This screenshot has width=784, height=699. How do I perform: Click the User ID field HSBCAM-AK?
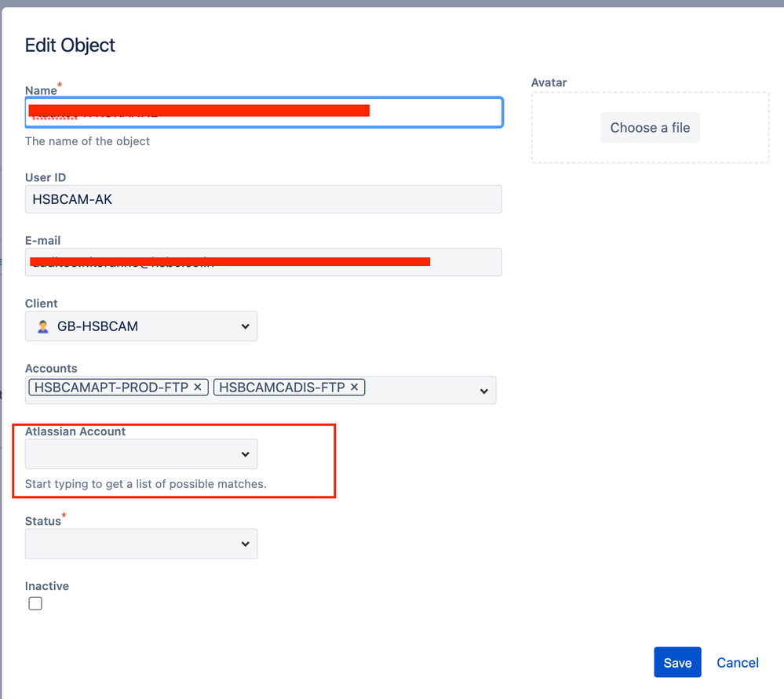(x=264, y=199)
